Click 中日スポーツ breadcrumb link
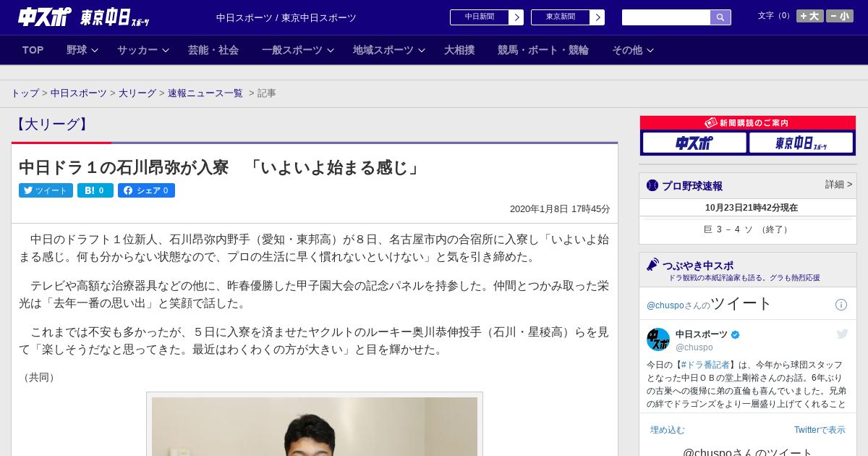This screenshot has width=868, height=456. [79, 93]
